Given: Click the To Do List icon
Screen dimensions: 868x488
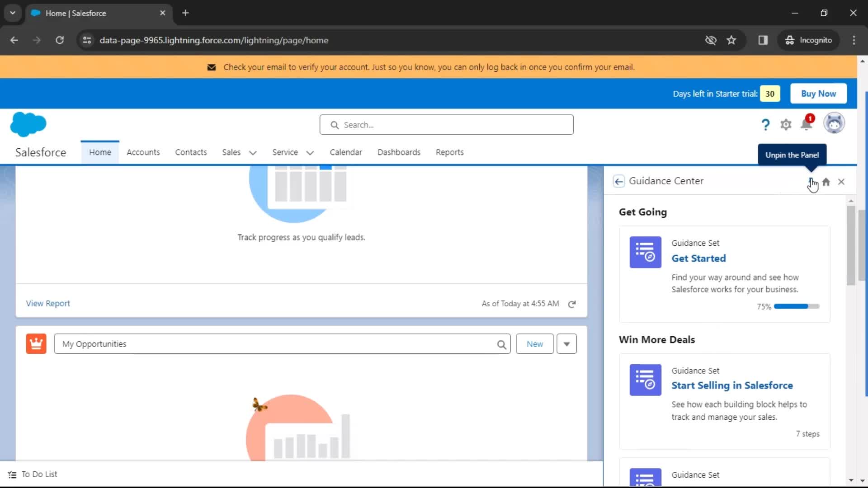Looking at the screenshot, I should [x=12, y=474].
